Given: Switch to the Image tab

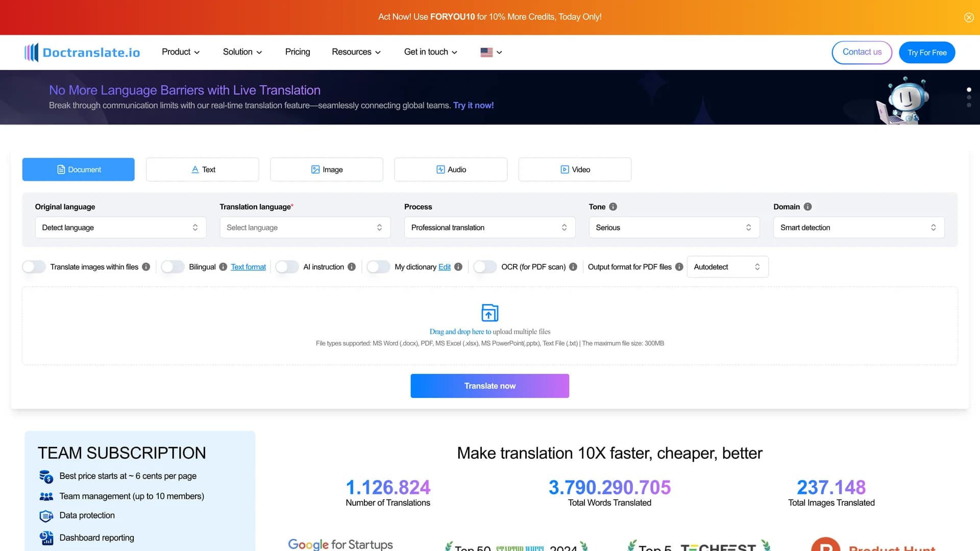Looking at the screenshot, I should 327,169.
